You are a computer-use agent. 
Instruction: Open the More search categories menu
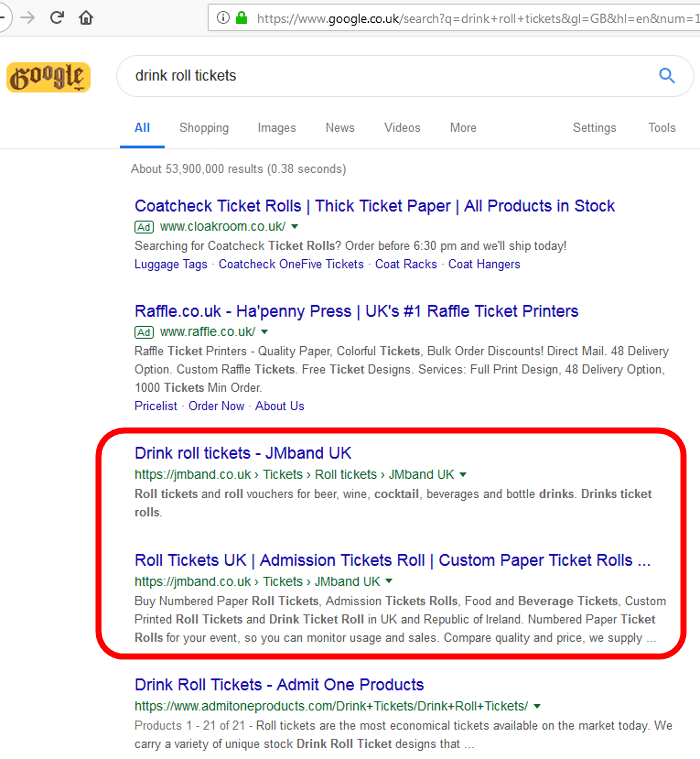[463, 128]
